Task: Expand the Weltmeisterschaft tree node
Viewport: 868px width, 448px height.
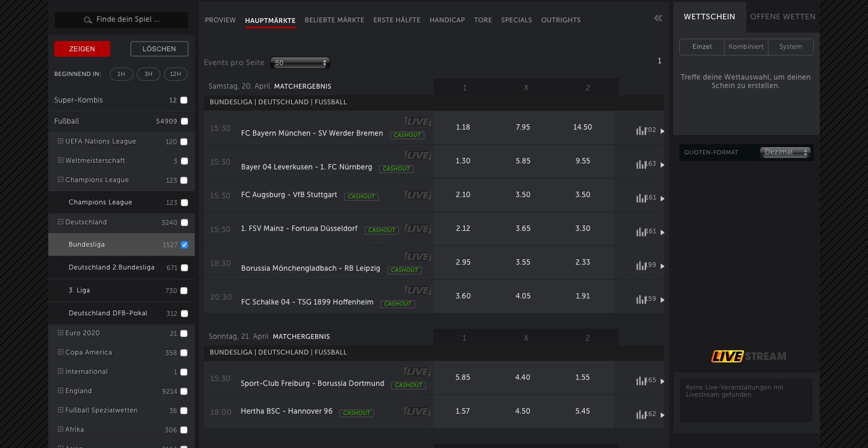Action: click(60, 160)
